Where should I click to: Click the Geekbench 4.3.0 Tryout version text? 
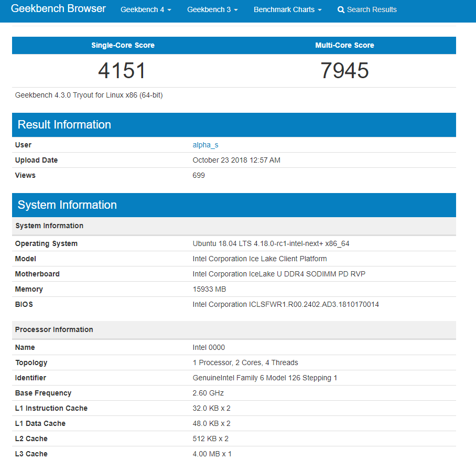point(89,95)
